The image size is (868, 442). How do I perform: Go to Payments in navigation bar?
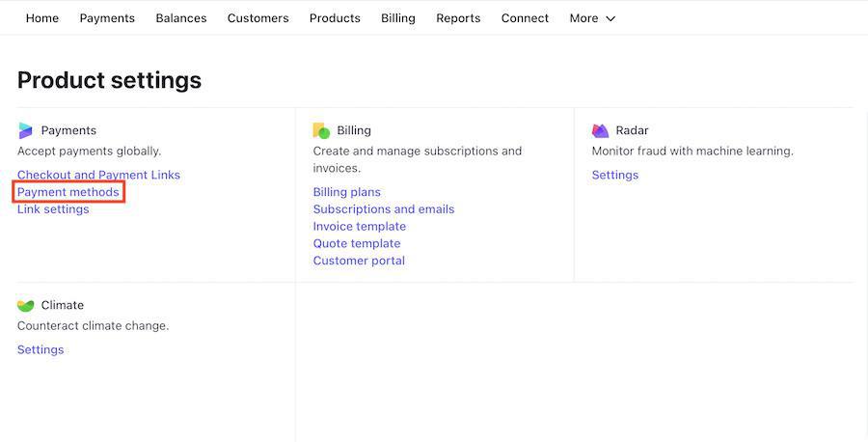point(107,18)
